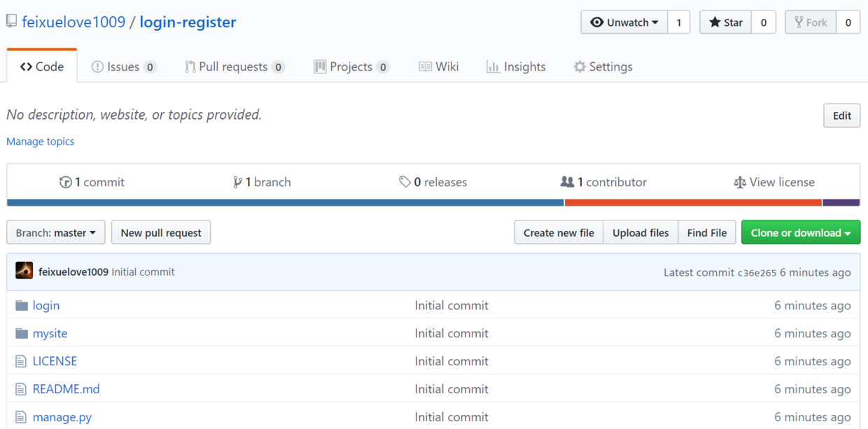Click Initial commit in the manage.py row
This screenshot has width=868, height=429.
pyautogui.click(x=451, y=417)
